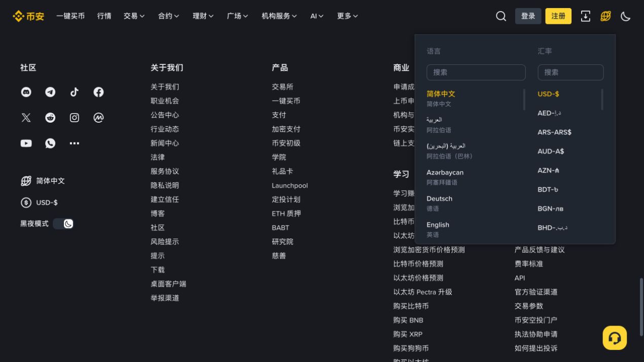This screenshot has width=644, height=362.
Task: Click the language list scrollbar
Action: pyautogui.click(x=524, y=99)
